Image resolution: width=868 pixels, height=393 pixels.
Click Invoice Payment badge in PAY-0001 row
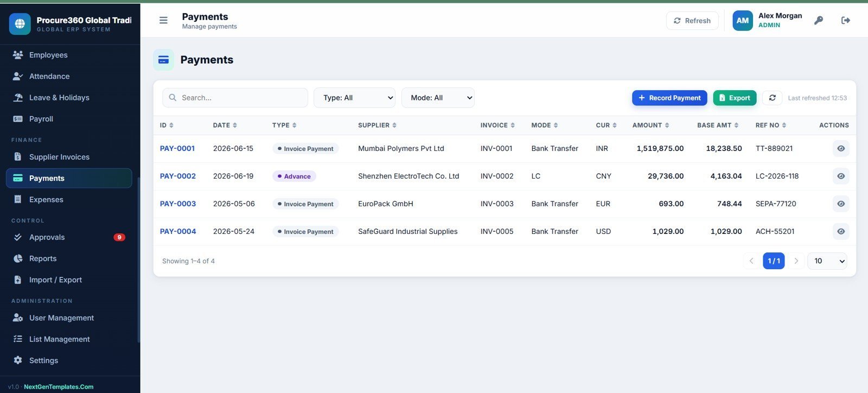pos(305,149)
